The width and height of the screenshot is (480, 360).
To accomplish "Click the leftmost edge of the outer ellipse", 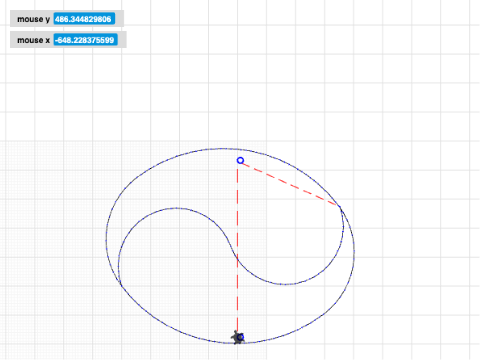I will click(106, 238).
